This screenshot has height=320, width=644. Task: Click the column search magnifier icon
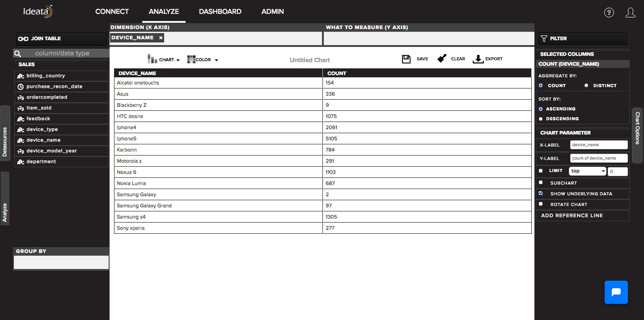(x=17, y=54)
